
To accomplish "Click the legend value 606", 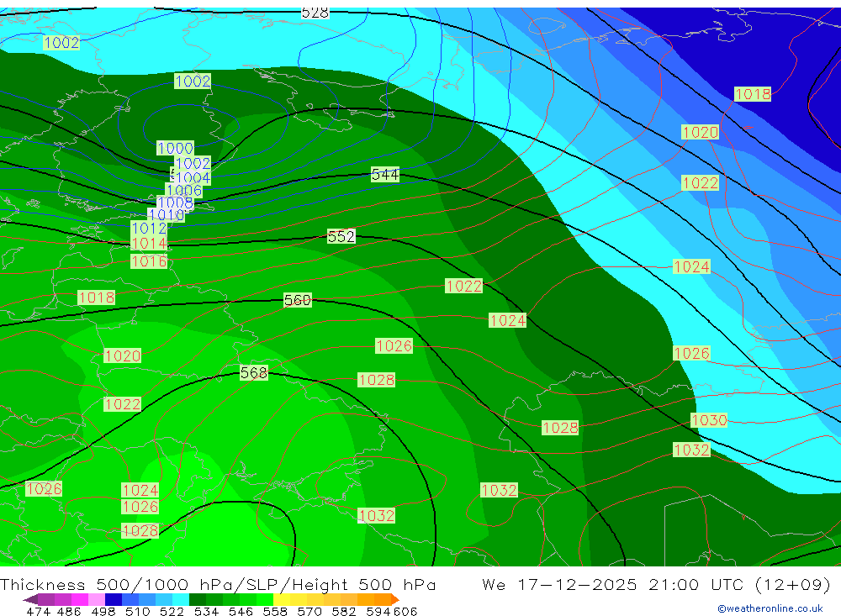I will click(x=405, y=611).
